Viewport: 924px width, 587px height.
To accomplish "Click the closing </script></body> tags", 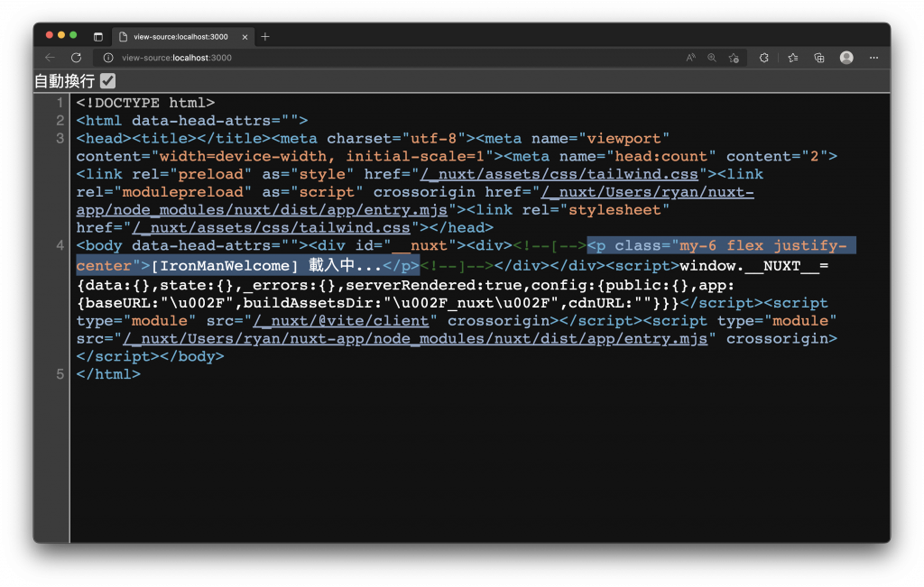I will point(151,357).
